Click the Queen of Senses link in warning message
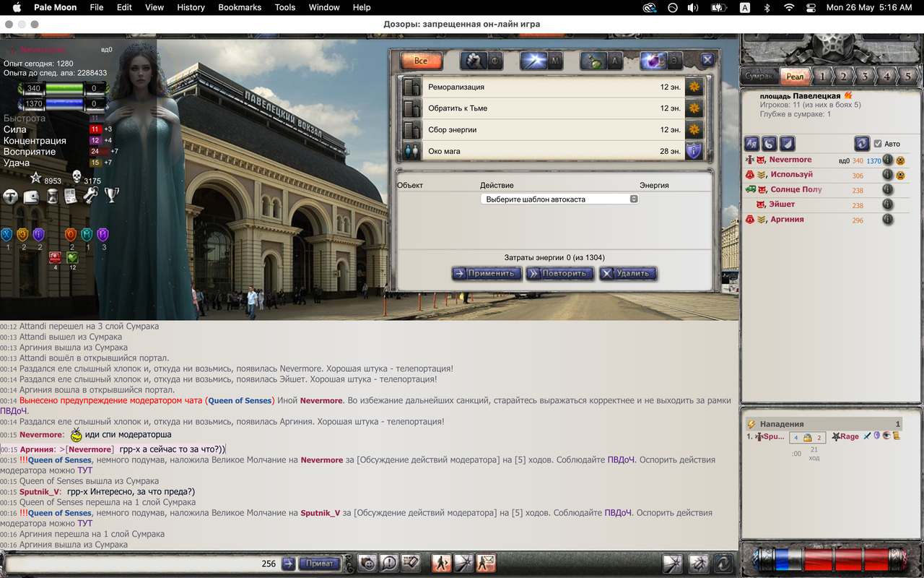Screen dimensions: 924x578 (x=240, y=400)
